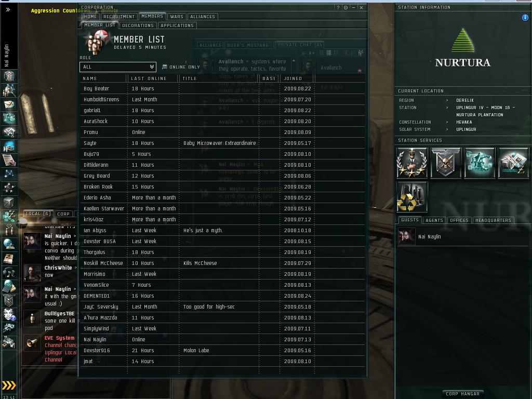Image resolution: width=532 pixels, height=399 pixels.
Task: Click the yellow undock arrows icon
Action: point(9,385)
